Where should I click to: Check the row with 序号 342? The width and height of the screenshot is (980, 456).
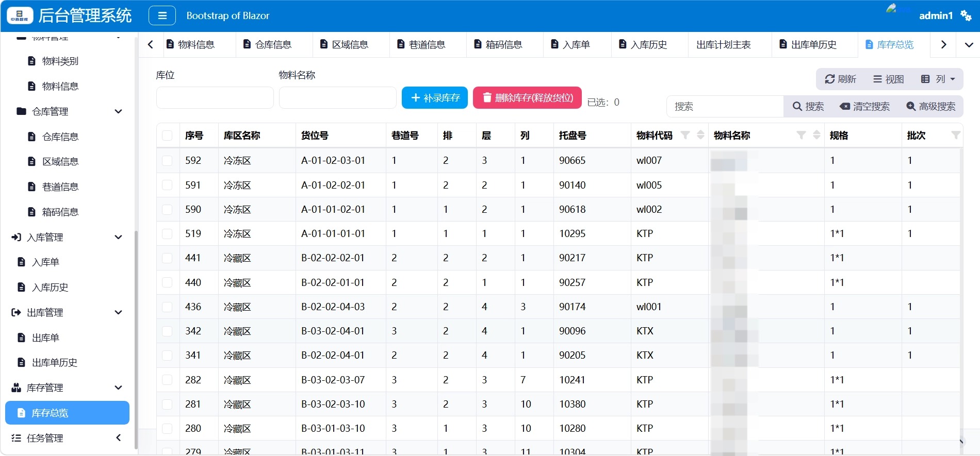coord(167,331)
